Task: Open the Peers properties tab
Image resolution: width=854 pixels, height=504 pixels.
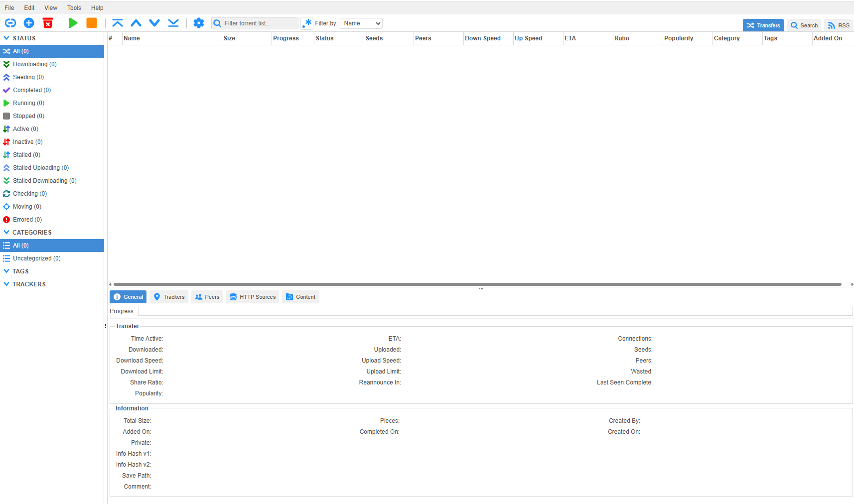Action: [x=207, y=297]
